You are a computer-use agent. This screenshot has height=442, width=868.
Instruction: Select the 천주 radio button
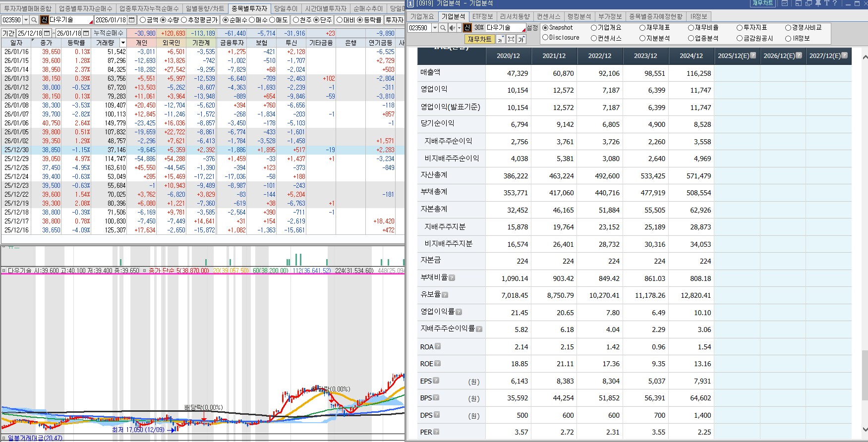tap(296, 20)
